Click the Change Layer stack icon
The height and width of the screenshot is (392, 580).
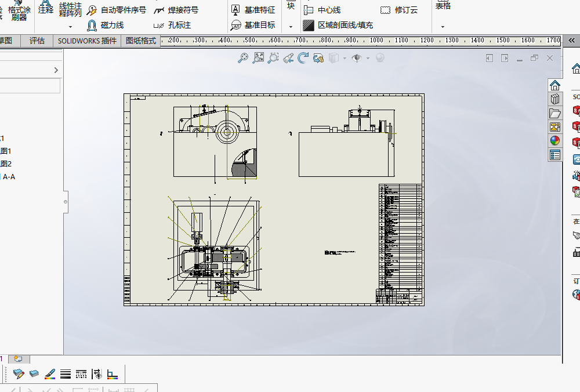[x=34, y=374]
